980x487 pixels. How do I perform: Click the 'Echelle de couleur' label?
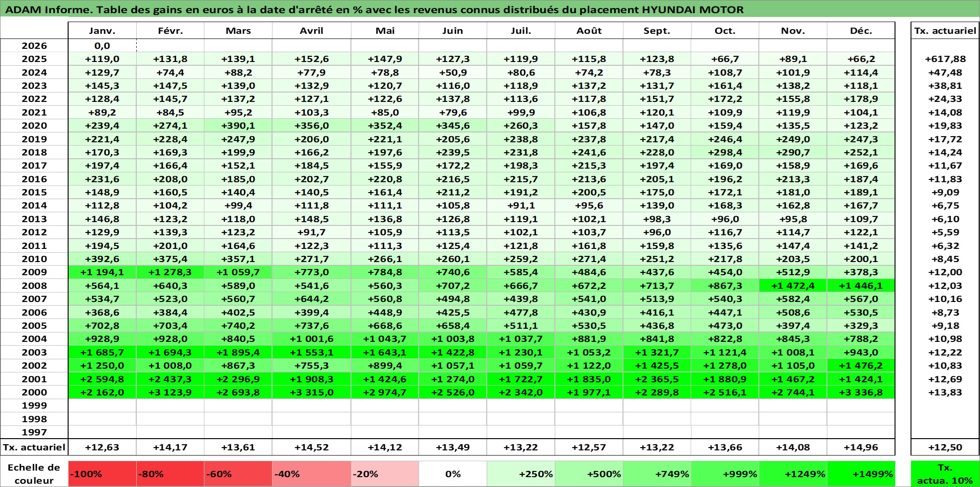point(34,473)
